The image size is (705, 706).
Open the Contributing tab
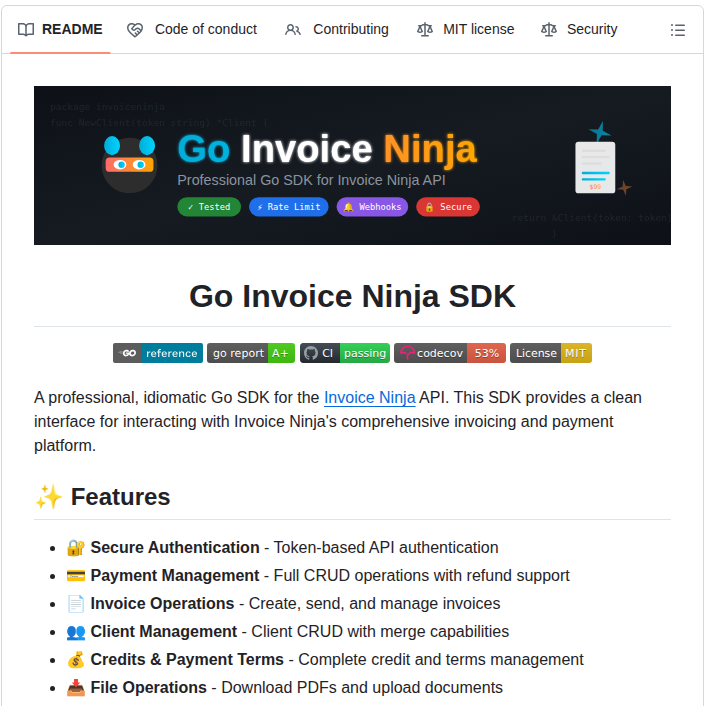(337, 29)
